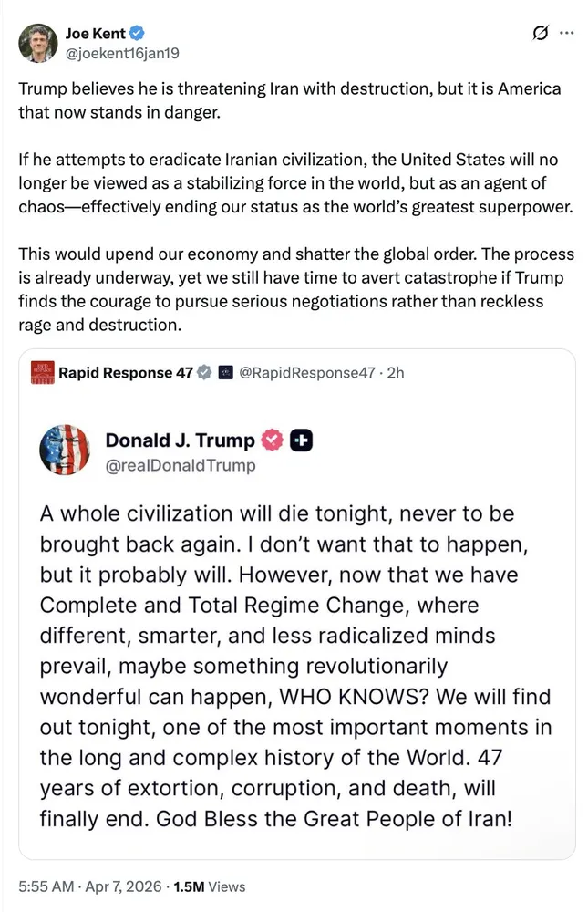
Task: Click the black plus badge beside Trump's name
Action: (x=301, y=440)
